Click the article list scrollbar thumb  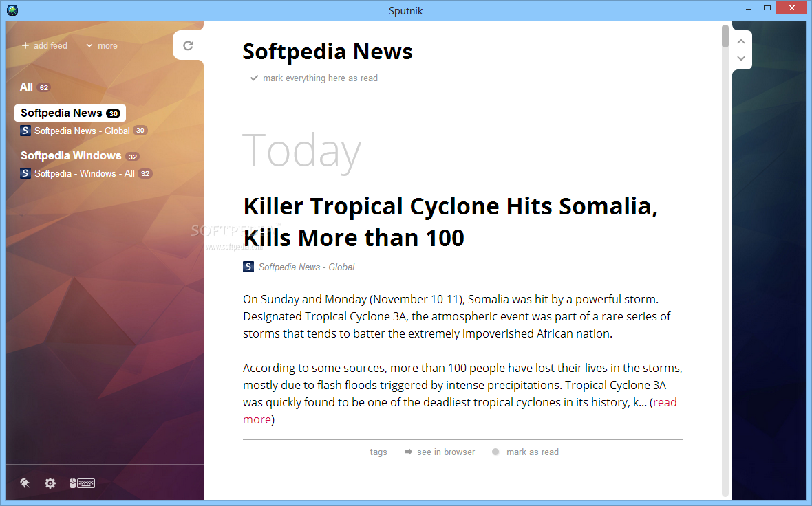click(x=725, y=36)
